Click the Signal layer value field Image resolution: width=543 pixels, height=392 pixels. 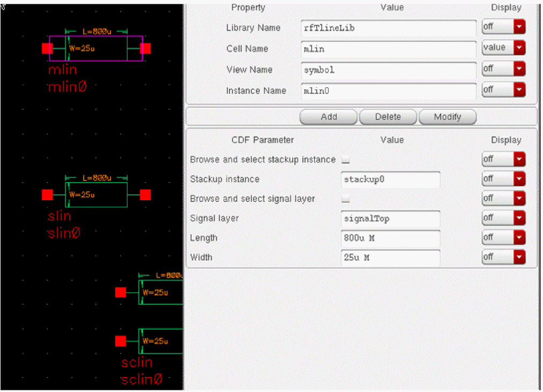click(390, 218)
